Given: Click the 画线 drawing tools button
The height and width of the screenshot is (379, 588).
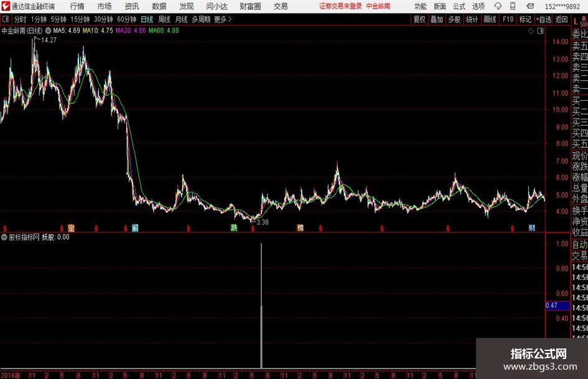Looking at the screenshot, I should pyautogui.click(x=490, y=19).
